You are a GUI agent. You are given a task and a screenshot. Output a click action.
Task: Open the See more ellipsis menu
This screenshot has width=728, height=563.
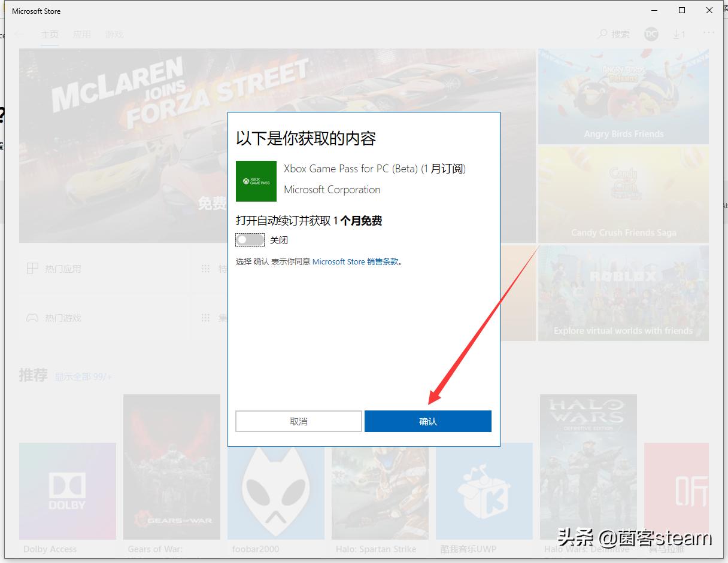coord(709,34)
